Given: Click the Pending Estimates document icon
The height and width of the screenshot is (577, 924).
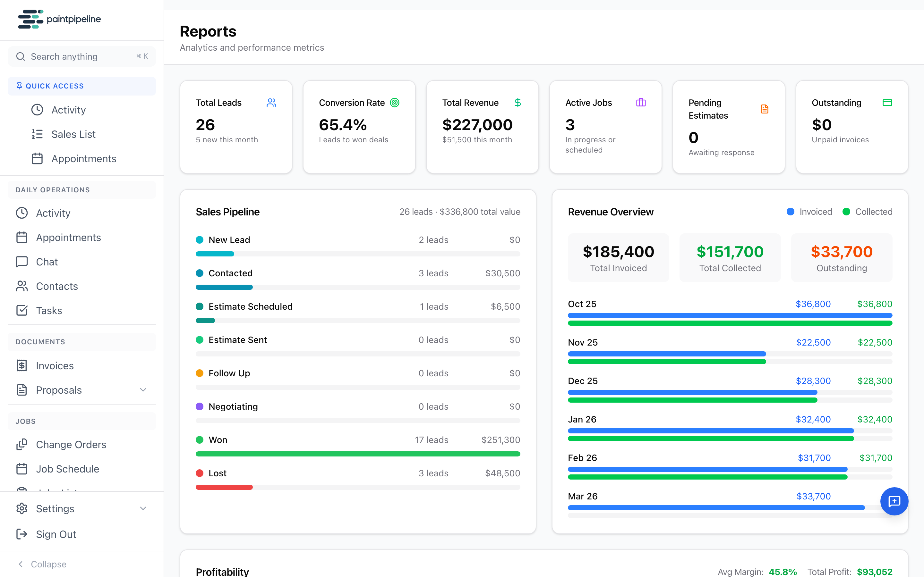Looking at the screenshot, I should pos(765,109).
